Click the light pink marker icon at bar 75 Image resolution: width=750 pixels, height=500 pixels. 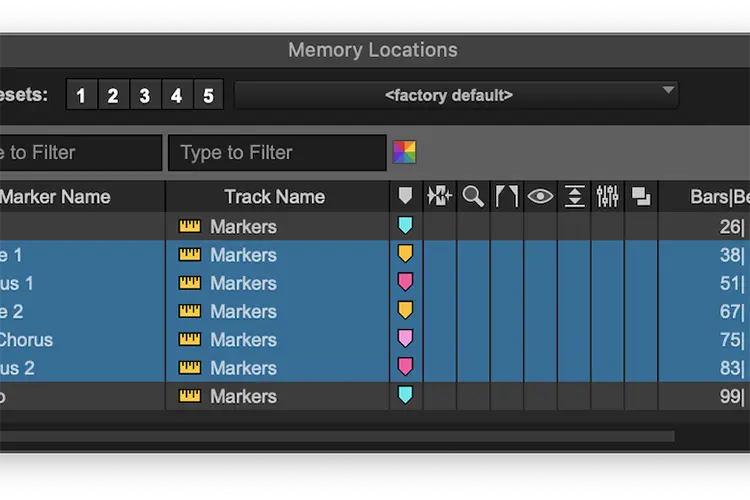coord(405,338)
